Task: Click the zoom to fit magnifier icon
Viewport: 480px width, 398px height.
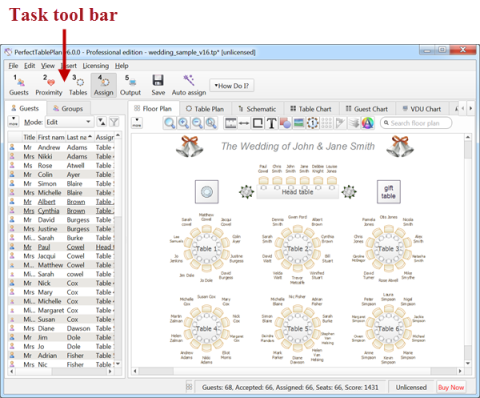Action: tap(170, 123)
